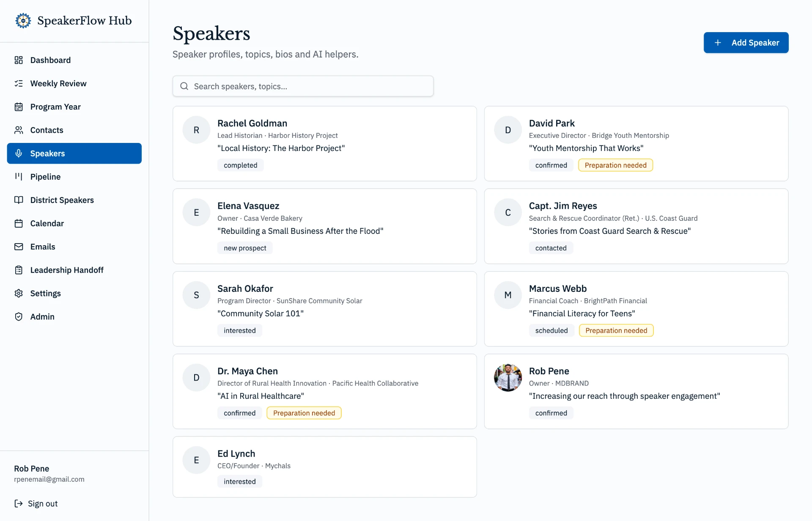Open District Speakers in the sidebar

pos(74,200)
